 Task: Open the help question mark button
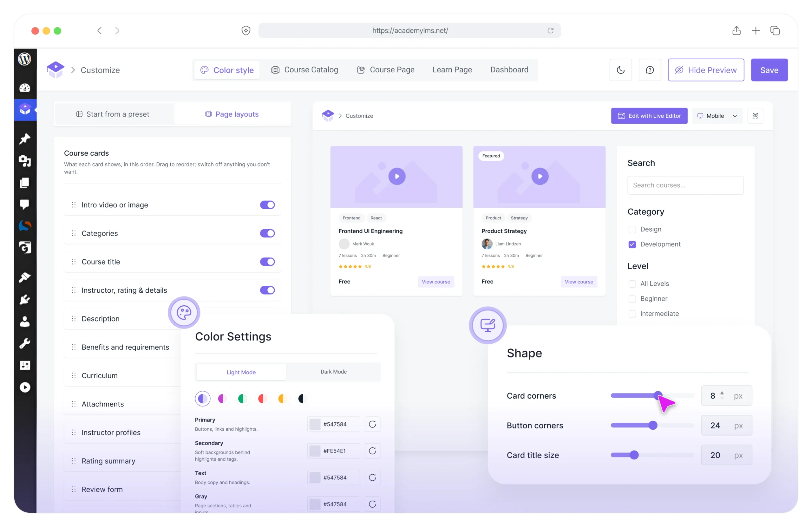(x=650, y=70)
